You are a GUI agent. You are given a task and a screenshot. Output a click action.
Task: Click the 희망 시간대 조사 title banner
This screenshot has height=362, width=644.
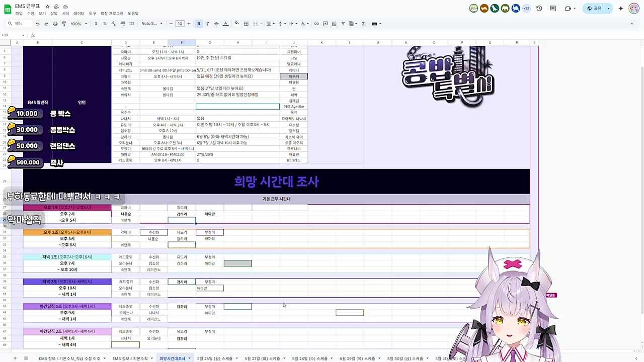tap(276, 182)
